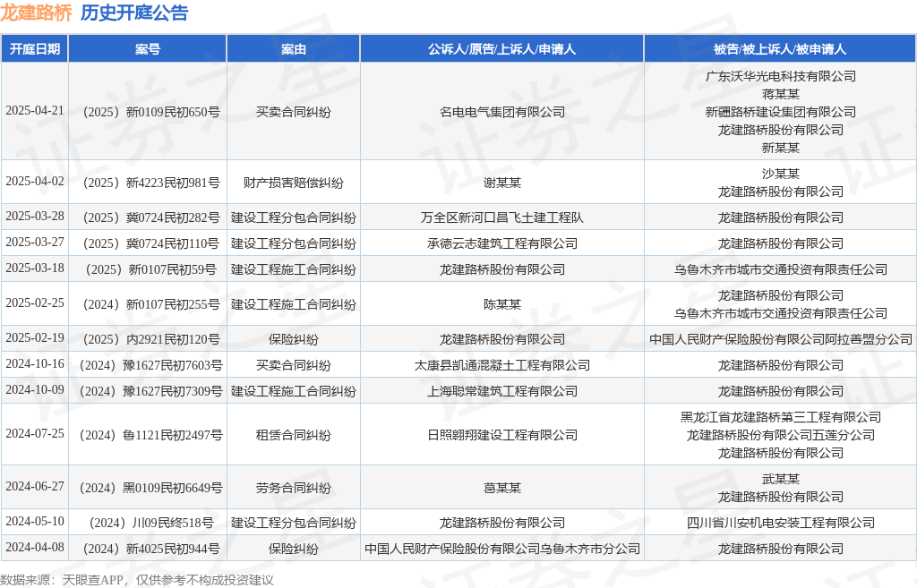Select the 案号 column header
The width and height of the screenshot is (917, 588).
[148, 49]
